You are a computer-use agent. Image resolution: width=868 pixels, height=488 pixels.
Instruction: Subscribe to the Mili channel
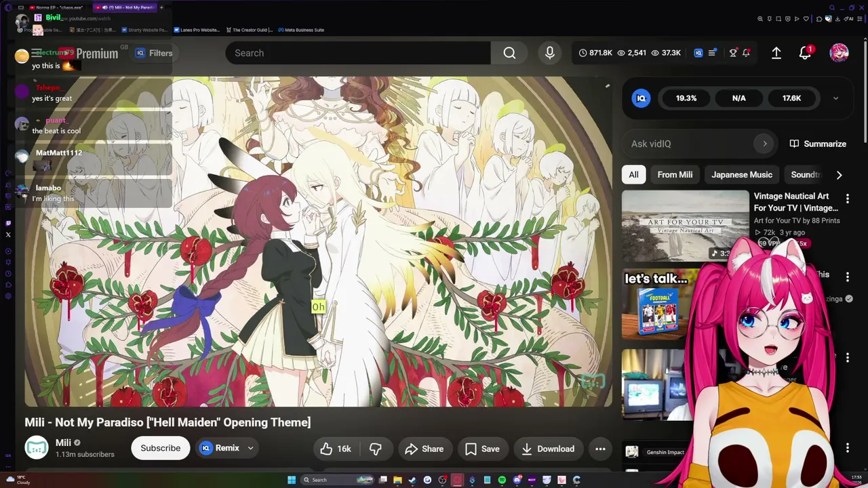click(x=161, y=448)
